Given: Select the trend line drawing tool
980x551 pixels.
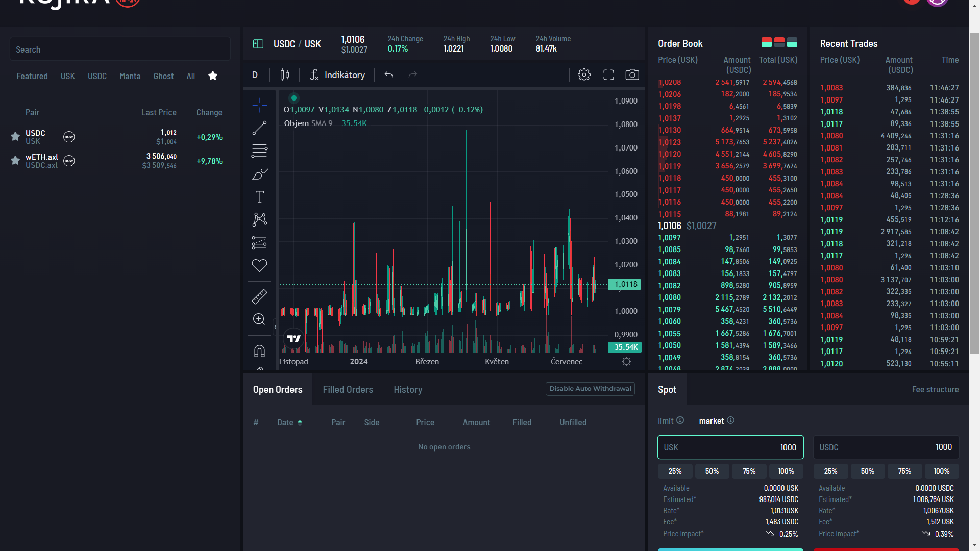Looking at the screenshot, I should click(x=259, y=128).
